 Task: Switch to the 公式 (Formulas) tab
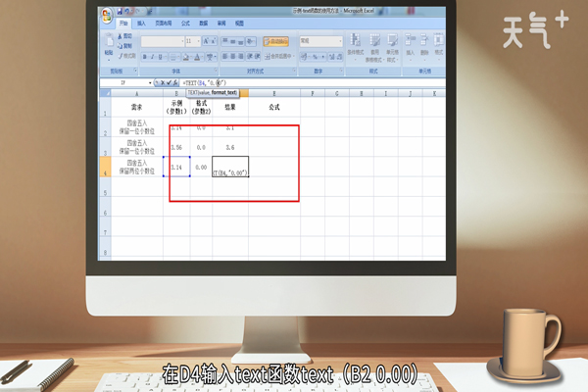185,22
